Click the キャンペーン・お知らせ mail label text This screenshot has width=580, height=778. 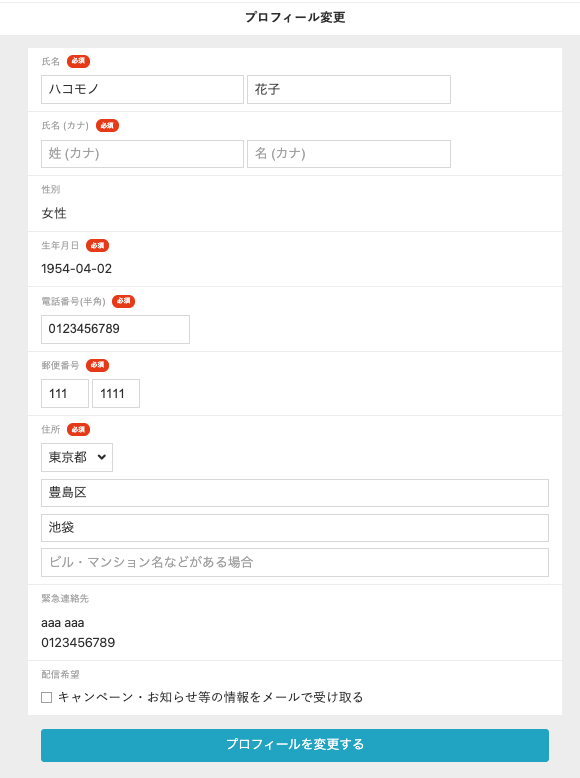(211, 697)
